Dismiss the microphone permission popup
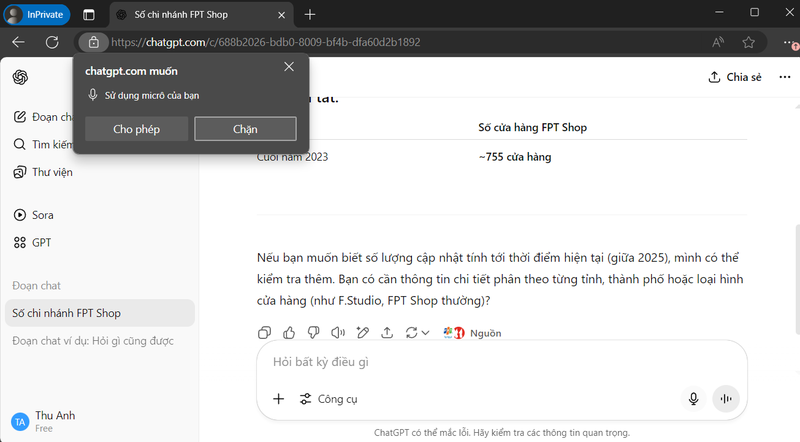The width and height of the screenshot is (800, 442). [x=289, y=67]
